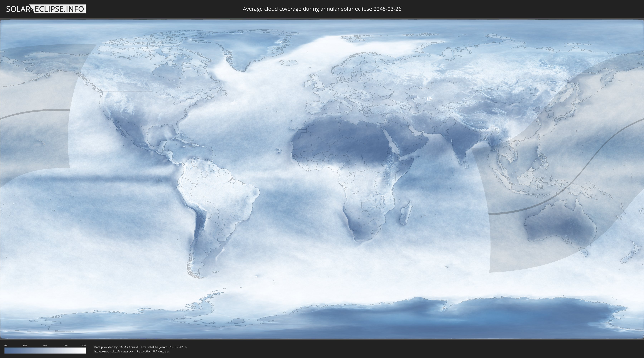644x358 pixels.
Task: Click the cloud coverage title text
Action: [322, 9]
